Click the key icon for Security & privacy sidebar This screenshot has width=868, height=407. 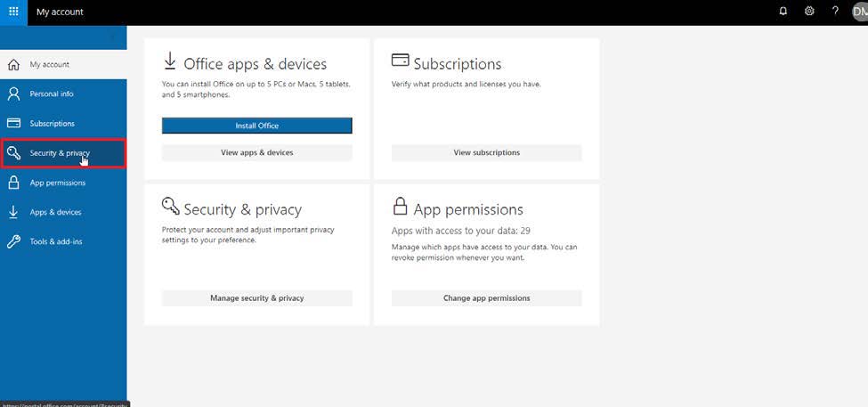[x=14, y=153]
